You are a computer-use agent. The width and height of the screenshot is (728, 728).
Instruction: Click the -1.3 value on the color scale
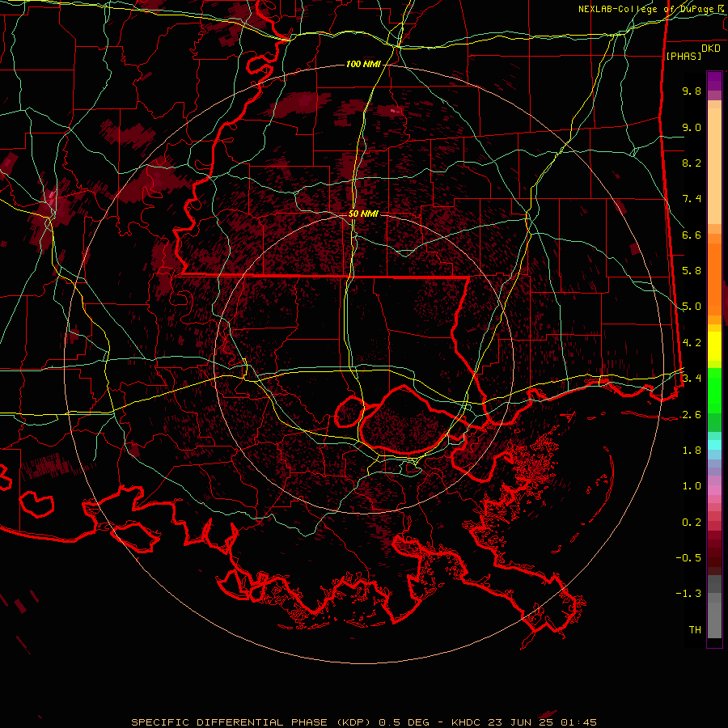[x=688, y=594]
